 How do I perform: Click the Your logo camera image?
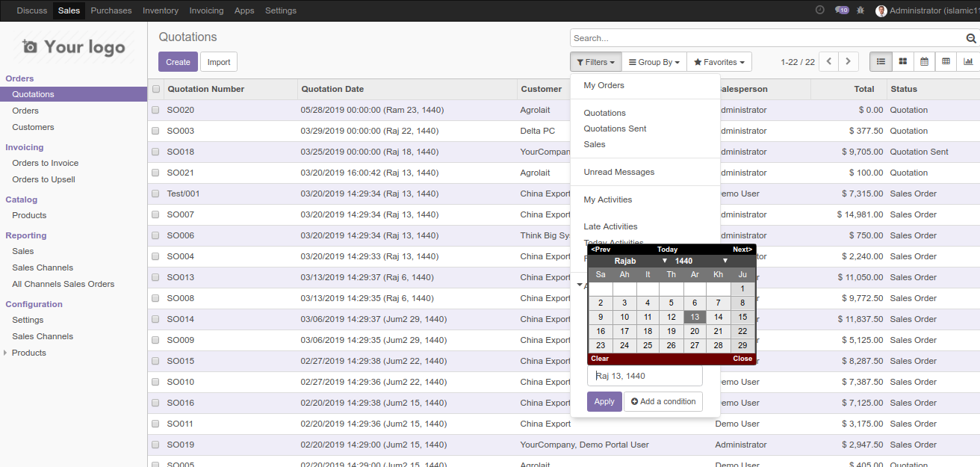click(x=73, y=47)
